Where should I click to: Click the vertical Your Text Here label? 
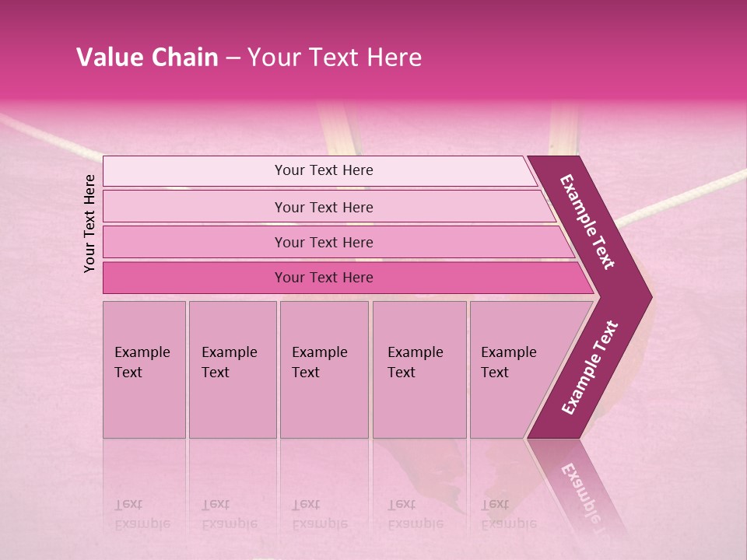(89, 223)
